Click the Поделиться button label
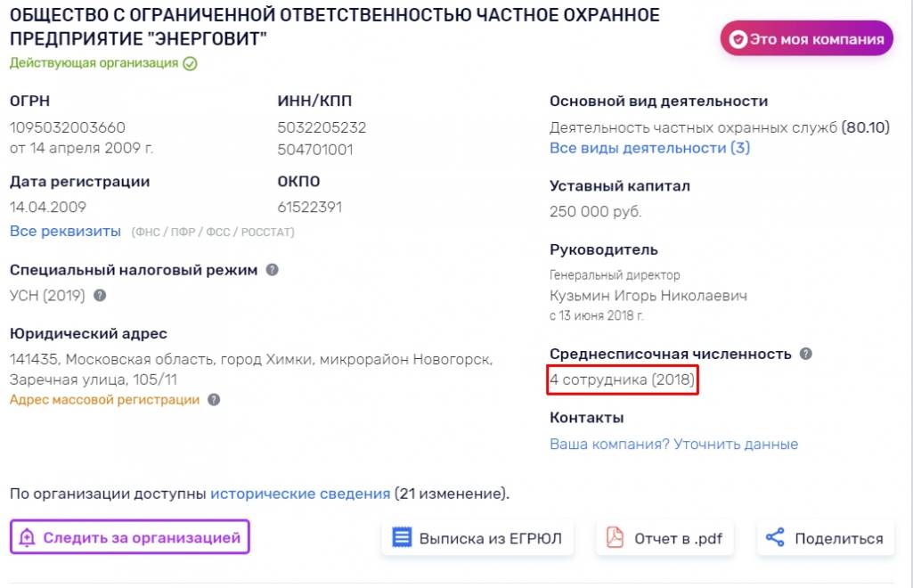The height and width of the screenshot is (588, 913). (x=838, y=538)
